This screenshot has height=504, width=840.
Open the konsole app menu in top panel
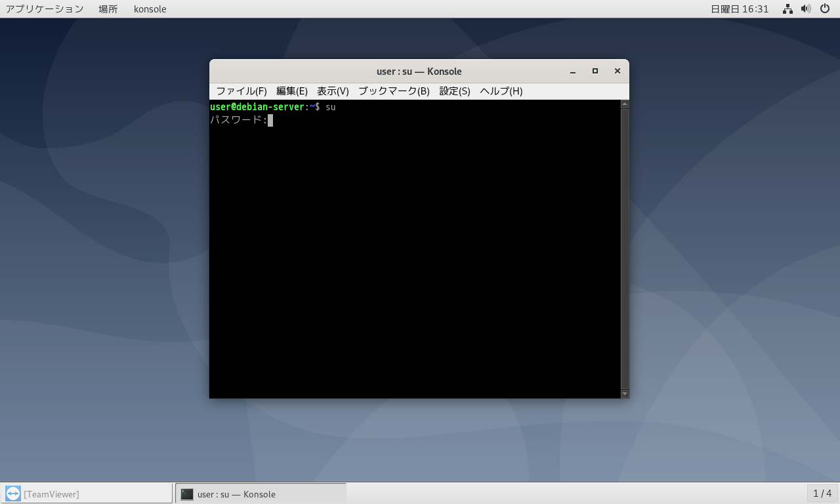[x=150, y=9]
